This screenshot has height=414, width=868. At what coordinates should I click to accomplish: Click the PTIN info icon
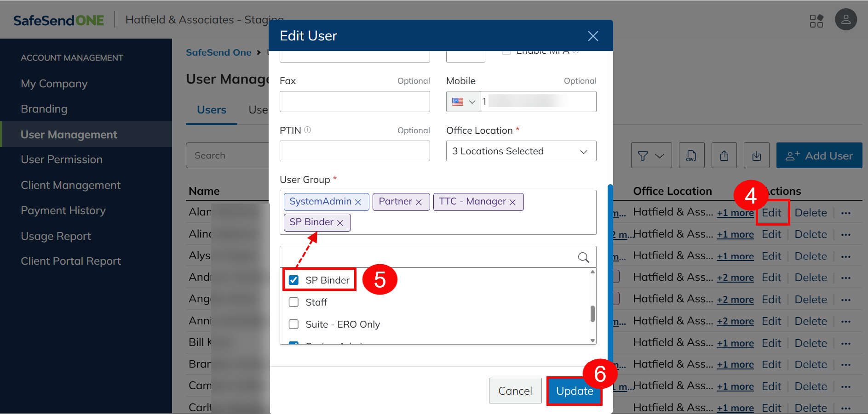(308, 130)
